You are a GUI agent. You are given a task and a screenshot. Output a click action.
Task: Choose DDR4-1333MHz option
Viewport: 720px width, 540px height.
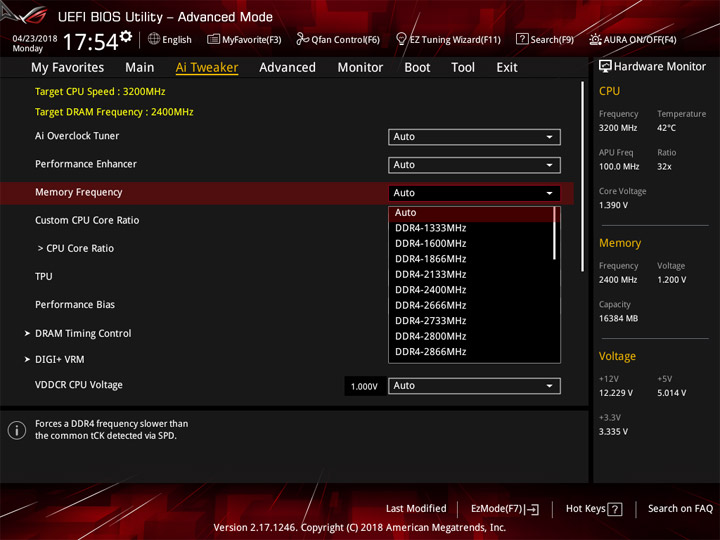472,228
